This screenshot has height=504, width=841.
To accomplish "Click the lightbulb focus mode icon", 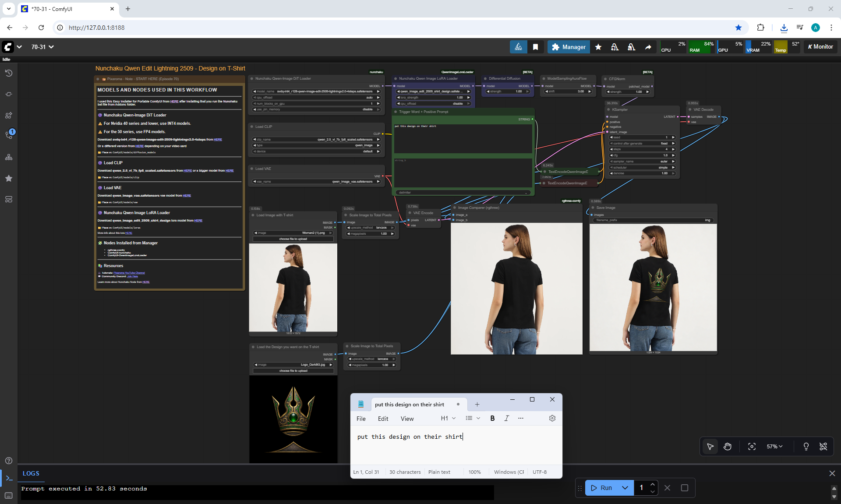I will click(806, 446).
